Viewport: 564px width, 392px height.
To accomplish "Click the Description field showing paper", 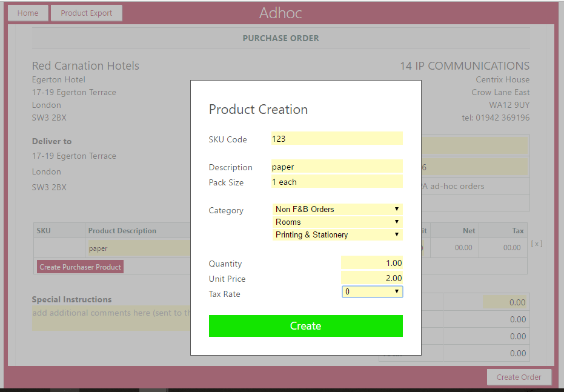I will (337, 167).
